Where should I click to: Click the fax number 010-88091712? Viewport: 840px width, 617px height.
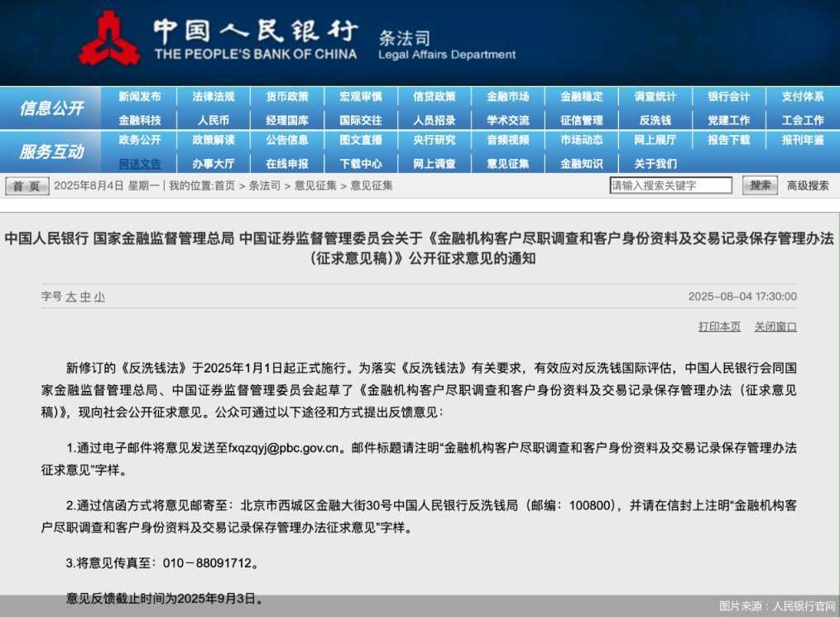coord(207,563)
